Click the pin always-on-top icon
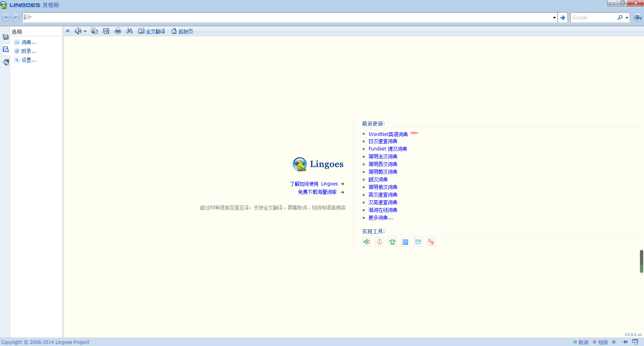The width and height of the screenshot is (644, 346). tap(625, 342)
